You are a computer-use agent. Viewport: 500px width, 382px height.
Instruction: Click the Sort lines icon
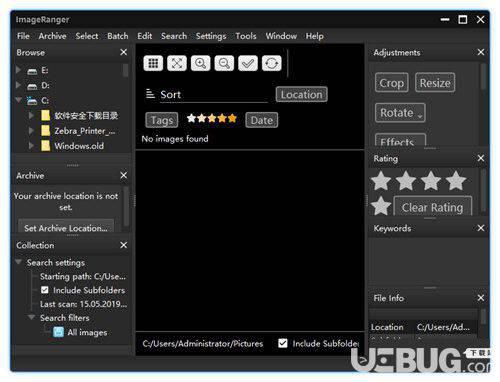click(x=150, y=94)
